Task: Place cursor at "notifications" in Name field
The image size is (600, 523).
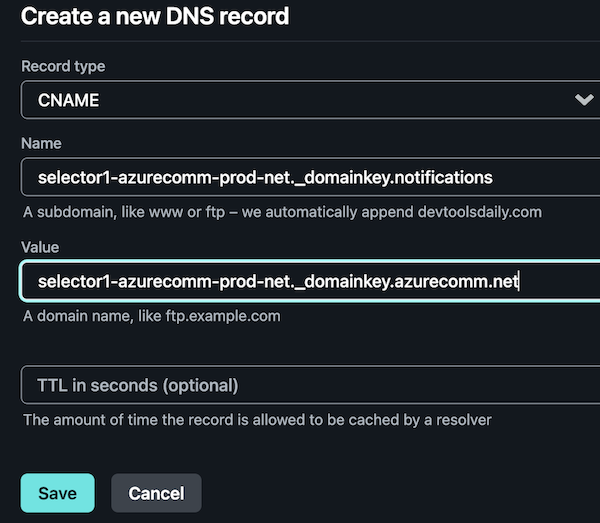Action: coord(443,178)
